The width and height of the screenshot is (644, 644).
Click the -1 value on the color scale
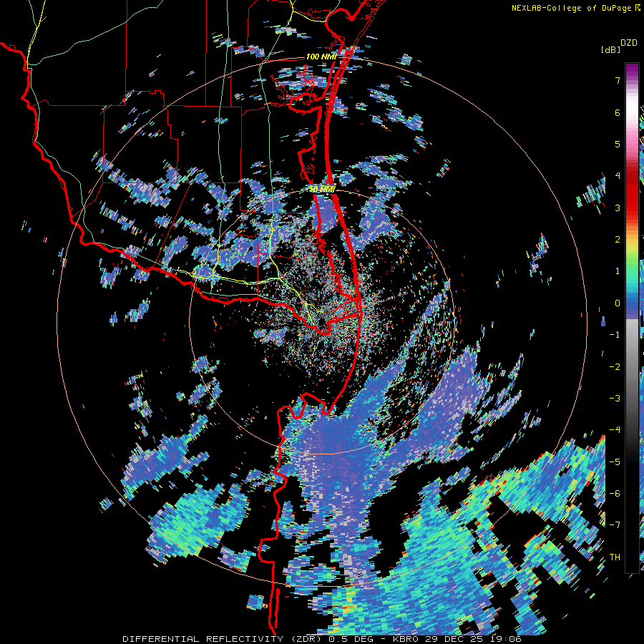615,335
